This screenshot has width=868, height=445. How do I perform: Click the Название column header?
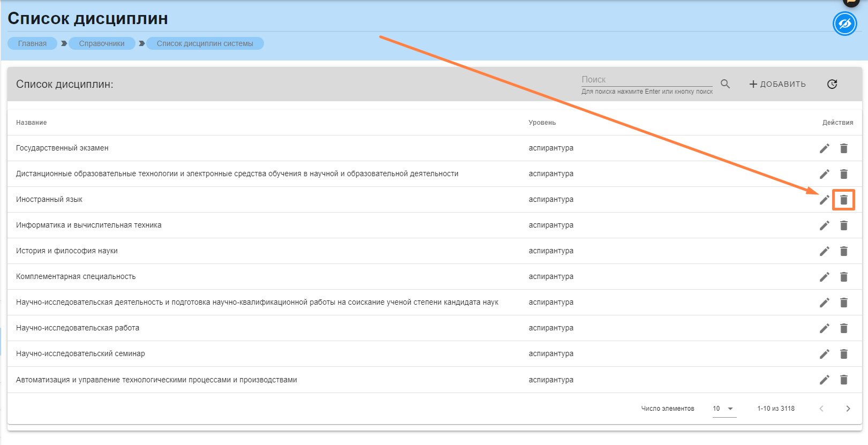[x=31, y=123]
